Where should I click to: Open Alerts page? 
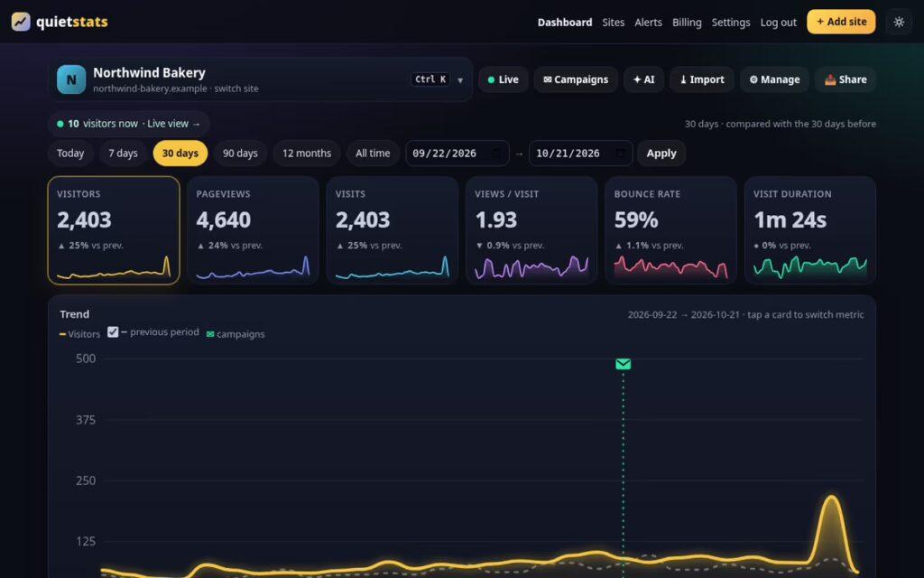tap(648, 23)
